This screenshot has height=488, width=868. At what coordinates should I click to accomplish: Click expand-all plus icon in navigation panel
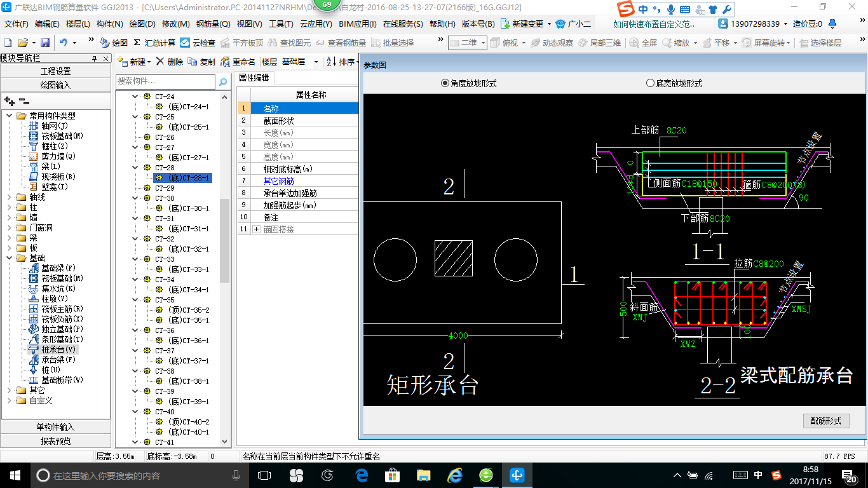tap(10, 101)
